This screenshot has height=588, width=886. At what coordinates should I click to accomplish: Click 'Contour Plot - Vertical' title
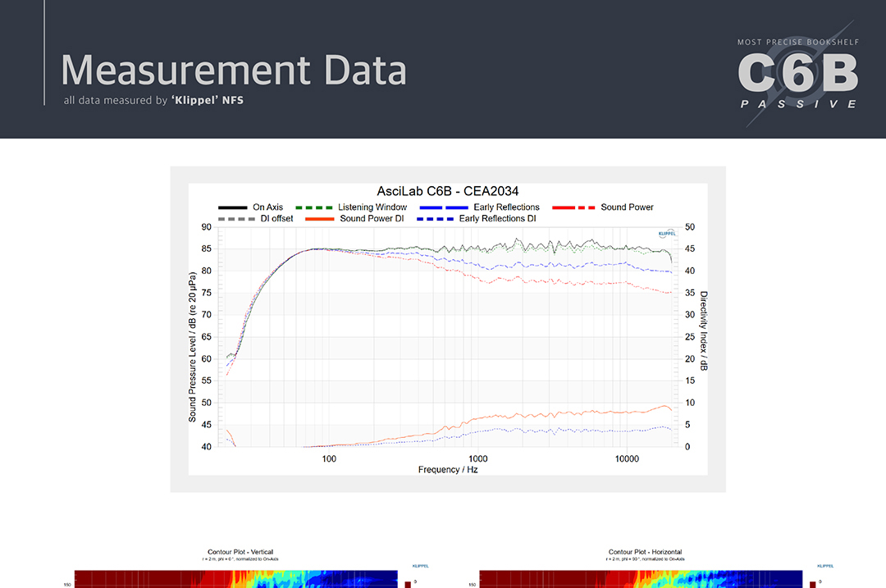point(240,552)
